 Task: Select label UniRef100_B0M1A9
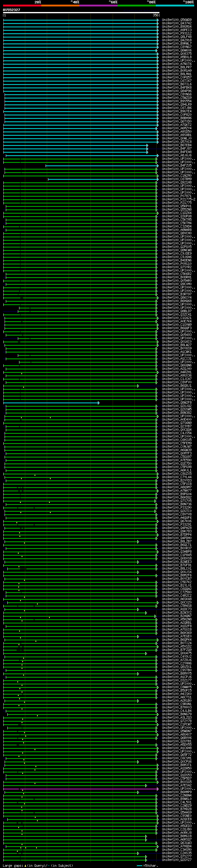click(176, 71)
